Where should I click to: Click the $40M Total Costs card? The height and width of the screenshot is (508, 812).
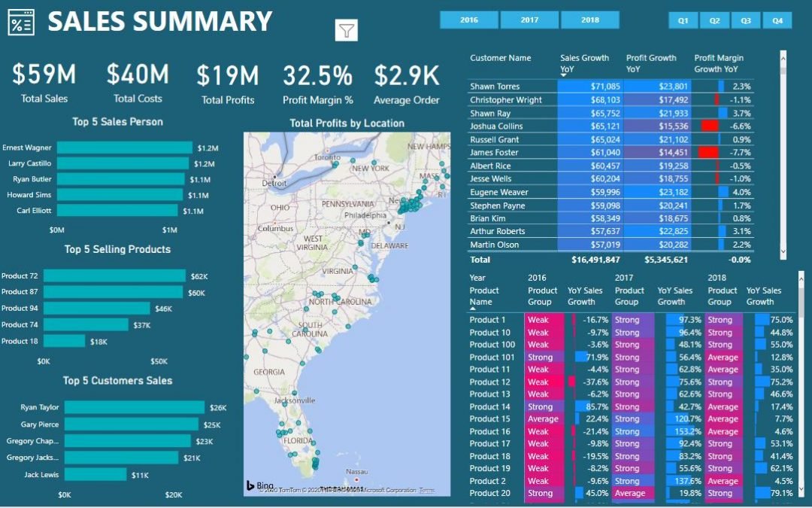(138, 83)
